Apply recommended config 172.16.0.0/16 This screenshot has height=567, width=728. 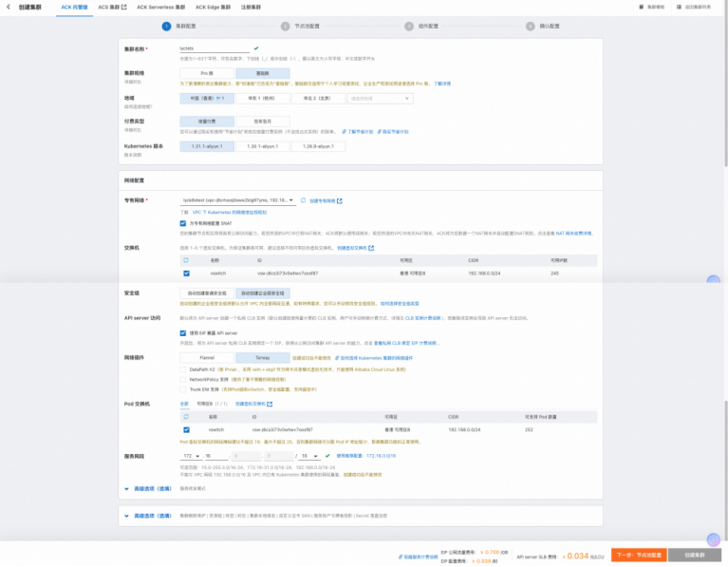click(365, 456)
